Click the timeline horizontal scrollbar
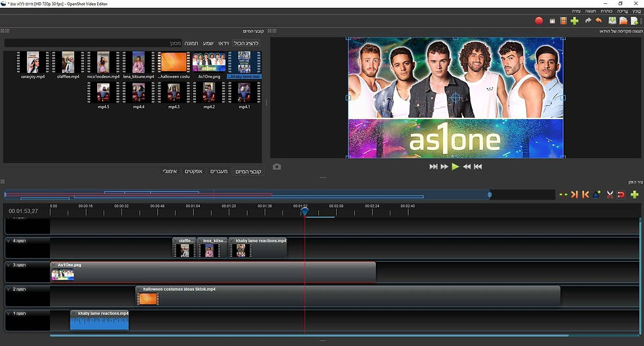The width and height of the screenshot is (644, 346). pyautogui.click(x=310, y=335)
